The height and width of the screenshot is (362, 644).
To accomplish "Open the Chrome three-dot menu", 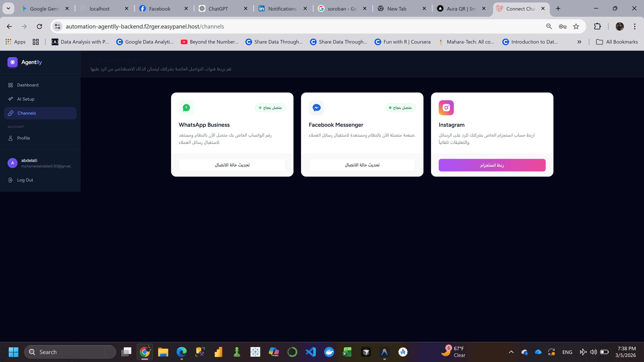I will pyautogui.click(x=635, y=26).
